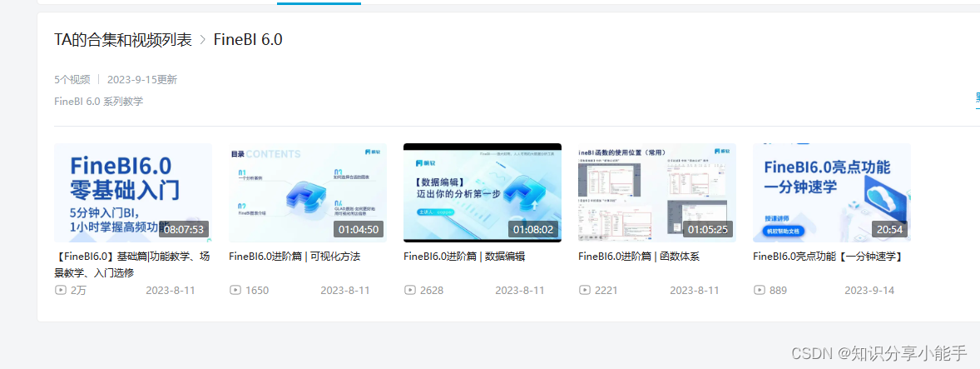Viewport: 980px width, 369px height.
Task: Click the FineBI 6.0 系列教学 description
Action: pyautogui.click(x=99, y=102)
